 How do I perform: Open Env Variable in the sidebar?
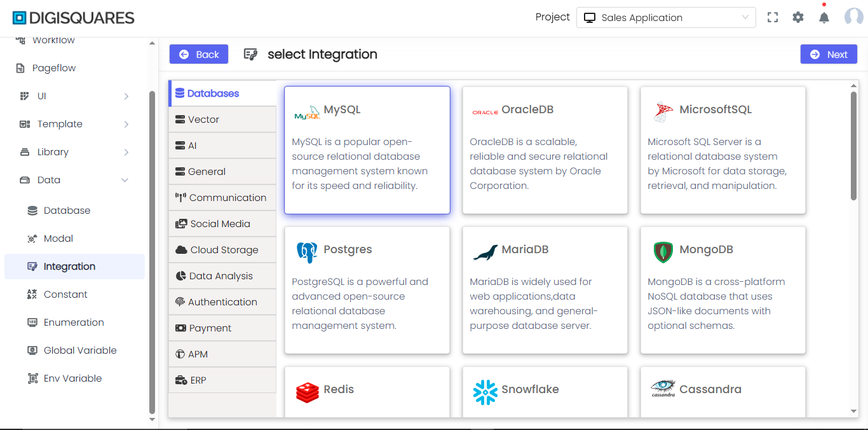(74, 378)
